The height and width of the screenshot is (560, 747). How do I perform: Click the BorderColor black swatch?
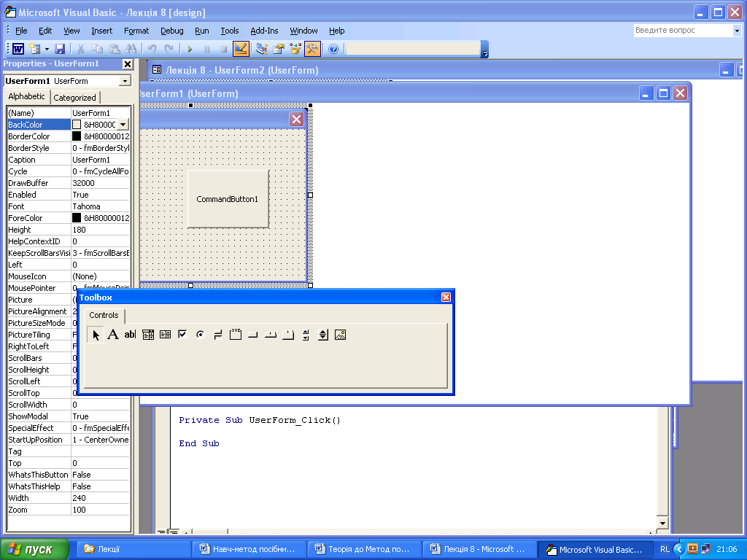click(77, 136)
